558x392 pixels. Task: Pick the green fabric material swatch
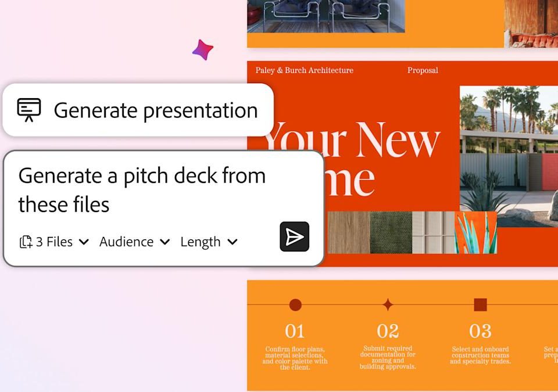pos(391,232)
